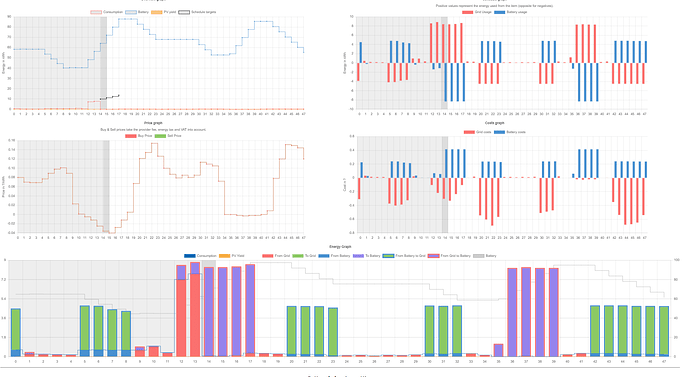The width and height of the screenshot is (690, 377).
Task: Hide Sell Price series in Price graph
Action: pyautogui.click(x=168, y=136)
